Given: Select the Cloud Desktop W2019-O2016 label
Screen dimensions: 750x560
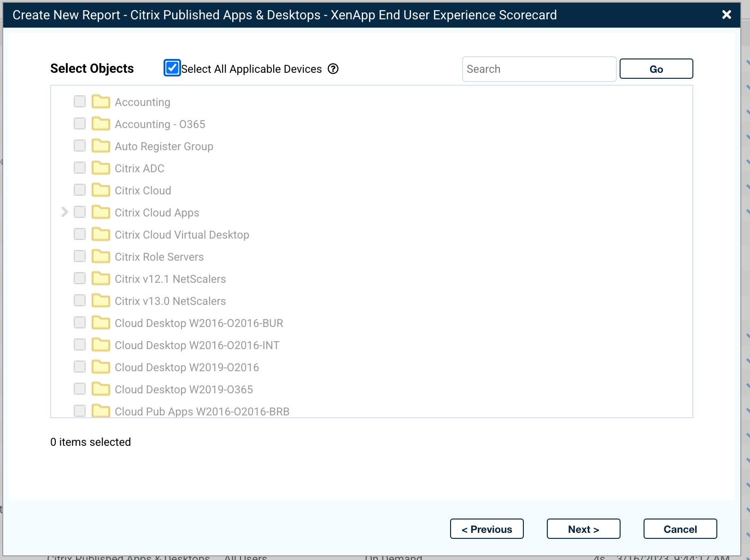Looking at the screenshot, I should [187, 367].
